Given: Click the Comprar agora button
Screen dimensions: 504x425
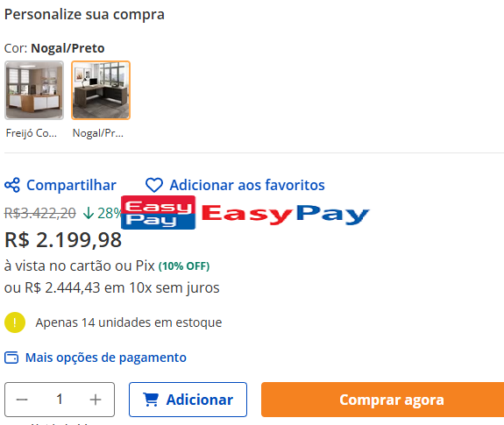Looking at the screenshot, I should point(382,400).
